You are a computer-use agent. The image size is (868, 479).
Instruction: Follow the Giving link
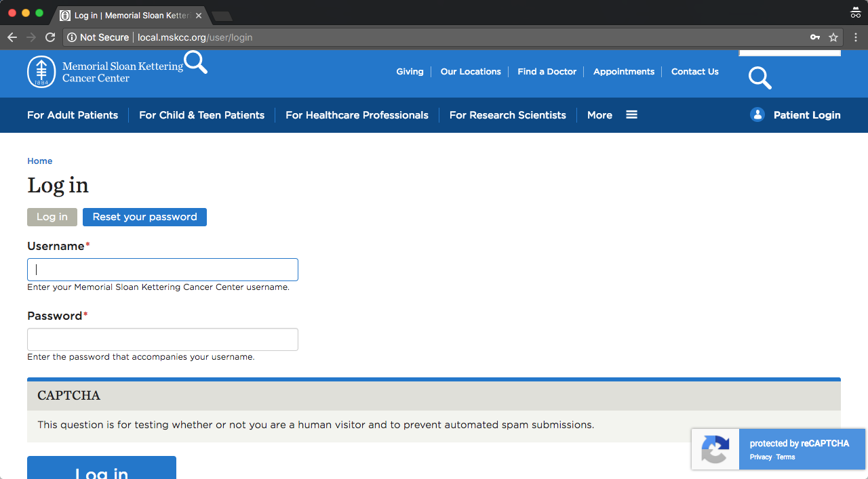pyautogui.click(x=410, y=72)
